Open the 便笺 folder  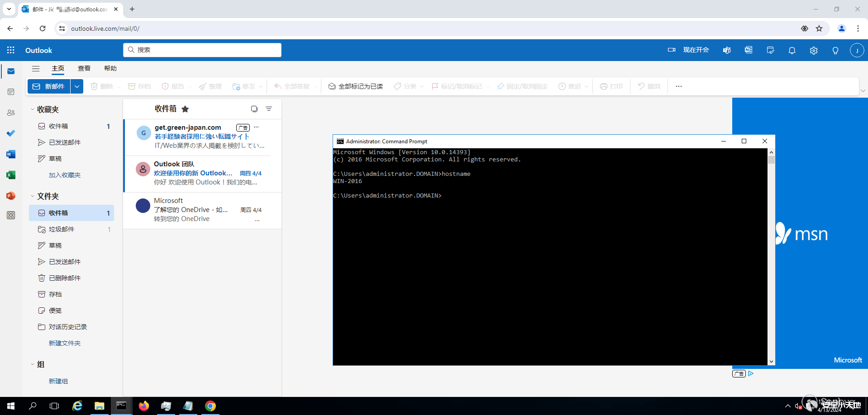72,311
